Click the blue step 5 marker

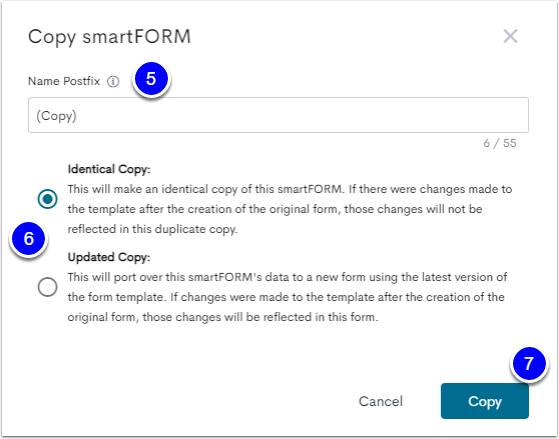151,78
